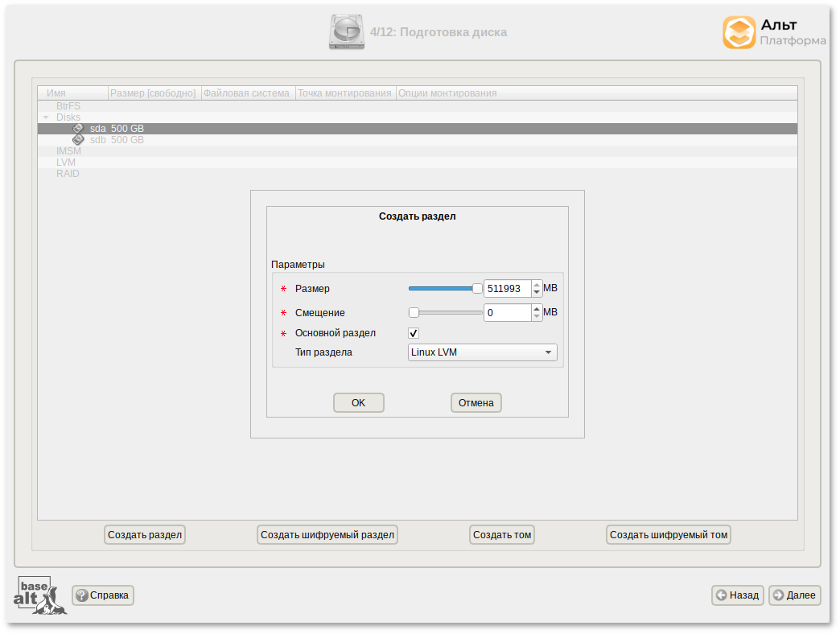Viewport: 840px width, 634px height.
Task: Toggle the Основной раздел checkbox
Action: 413,333
